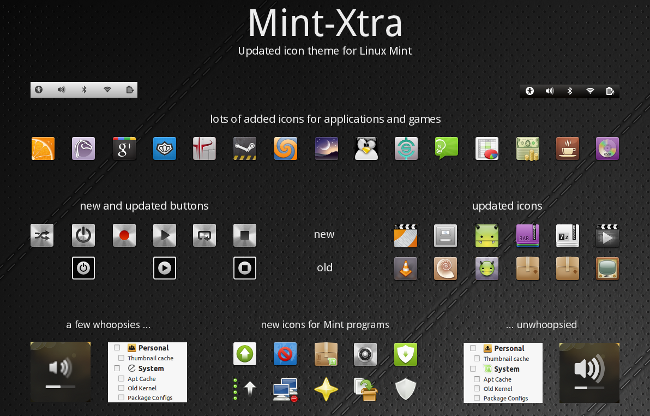The width and height of the screenshot is (650, 416).
Task: Click the old VLC traffic cone icon
Action: click(405, 268)
